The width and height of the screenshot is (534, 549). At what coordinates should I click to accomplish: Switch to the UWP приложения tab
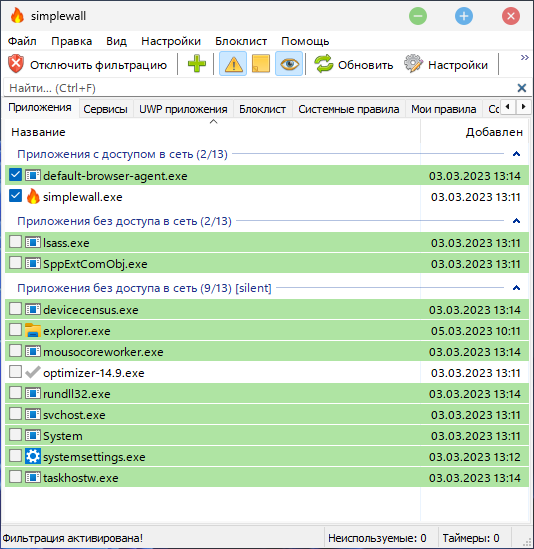pos(183,109)
